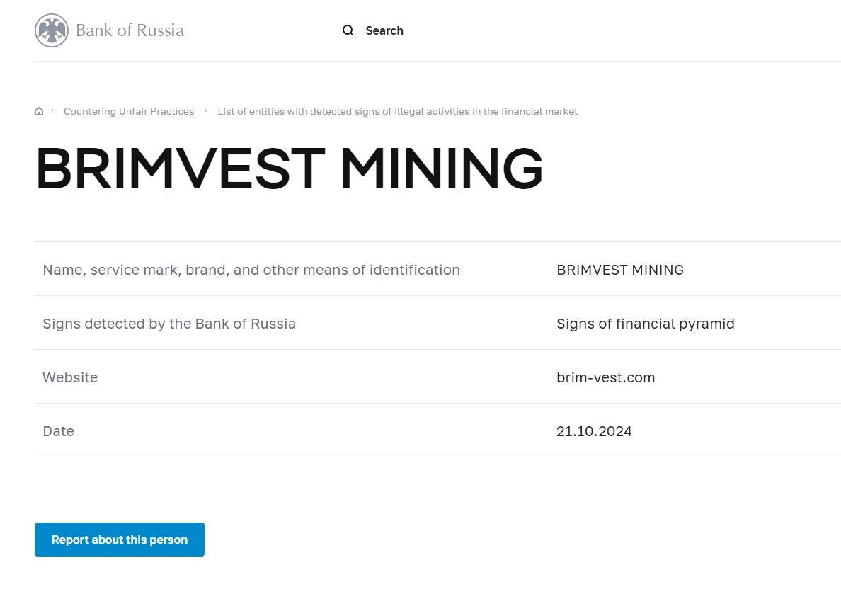Click the BRIMVEST MINING value in the table

620,270
